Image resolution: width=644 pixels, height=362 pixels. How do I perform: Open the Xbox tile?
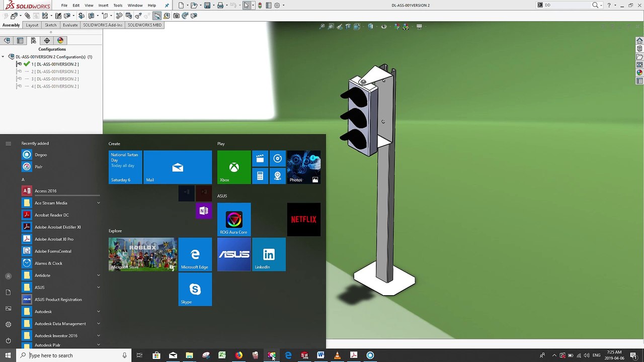(234, 167)
